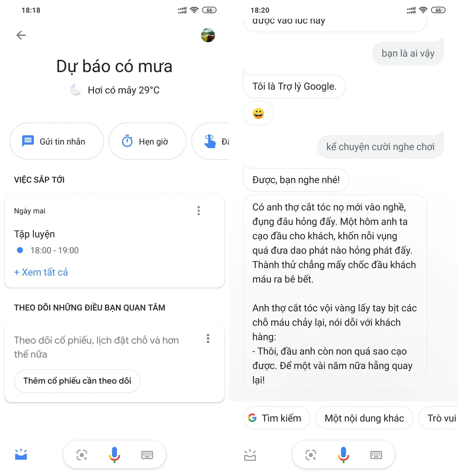The height and width of the screenshot is (476, 458).
Task: Tap the microphone on the right screen
Action: click(x=343, y=455)
